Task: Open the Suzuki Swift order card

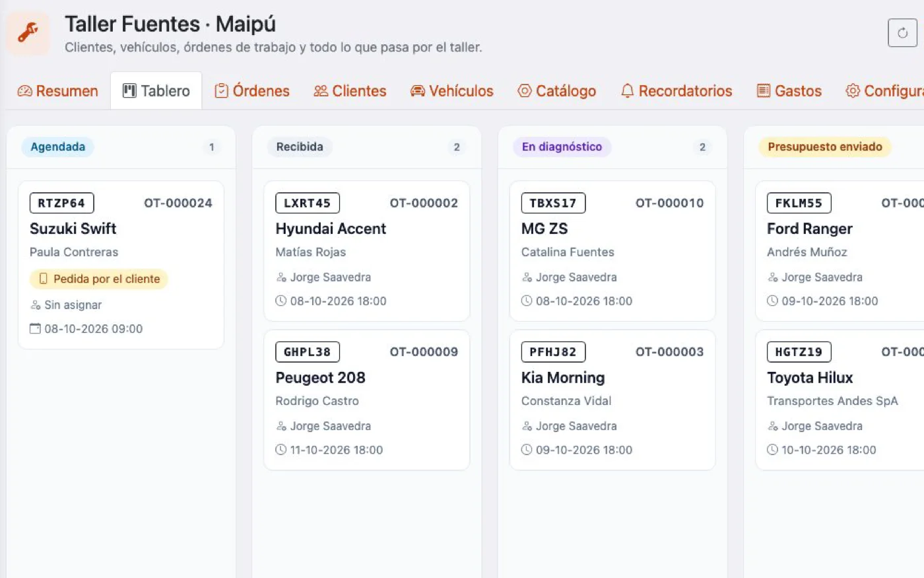Action: 121,265
